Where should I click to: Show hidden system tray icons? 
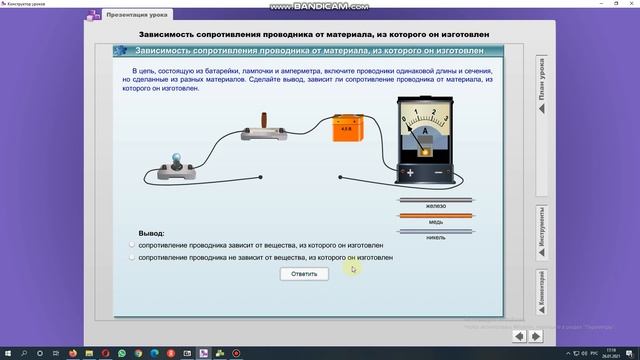tap(568, 353)
